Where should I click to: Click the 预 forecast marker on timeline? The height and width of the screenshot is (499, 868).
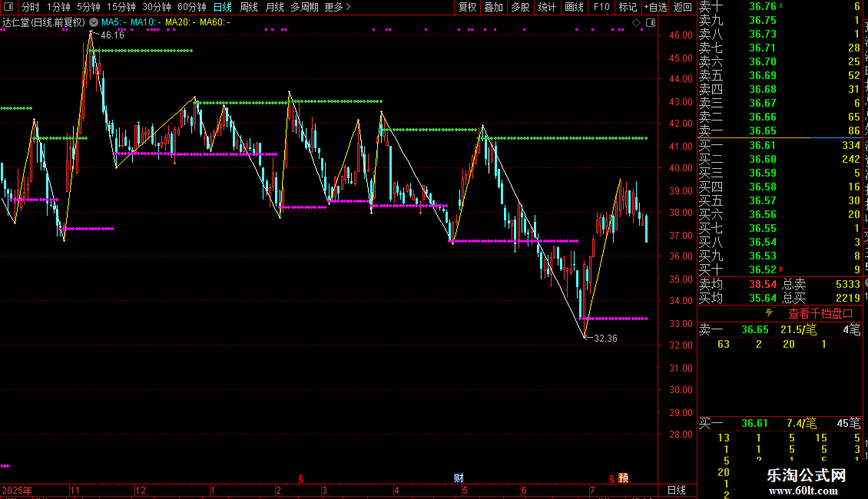tap(623, 478)
